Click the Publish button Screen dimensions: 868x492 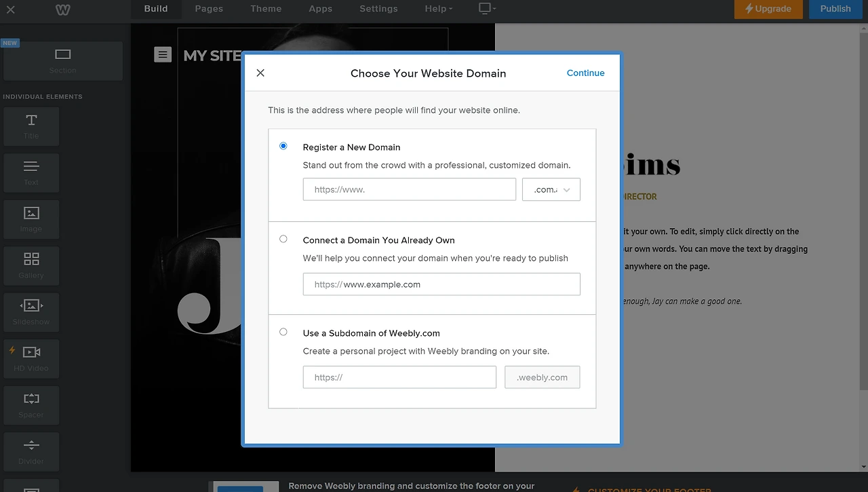(835, 9)
